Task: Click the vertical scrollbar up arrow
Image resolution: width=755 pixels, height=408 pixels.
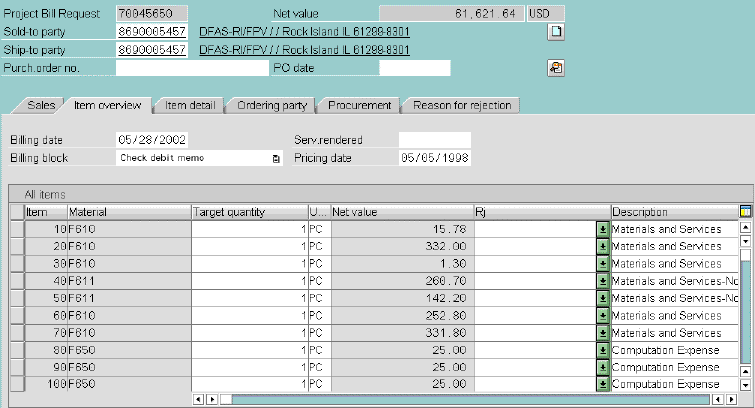Action: [745, 228]
